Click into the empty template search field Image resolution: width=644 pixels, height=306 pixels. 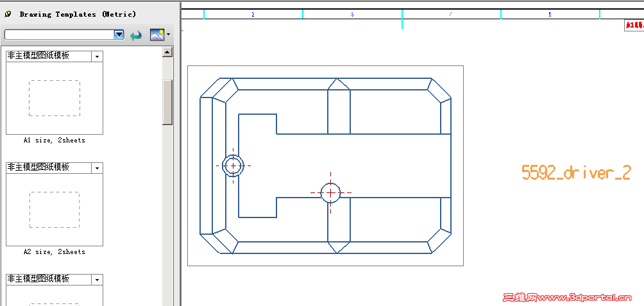pos(59,35)
